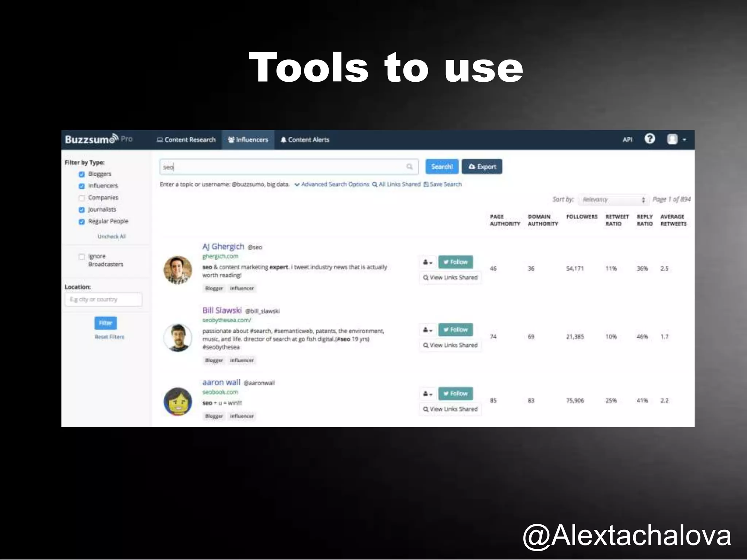
Task: Switch to Content Research tab
Action: pyautogui.click(x=186, y=140)
